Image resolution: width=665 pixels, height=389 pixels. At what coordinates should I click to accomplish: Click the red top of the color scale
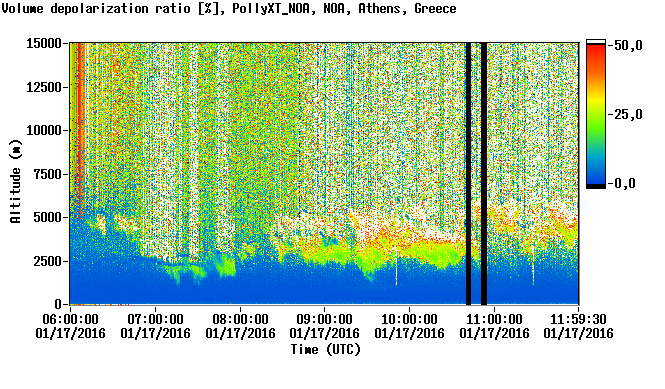pos(595,53)
